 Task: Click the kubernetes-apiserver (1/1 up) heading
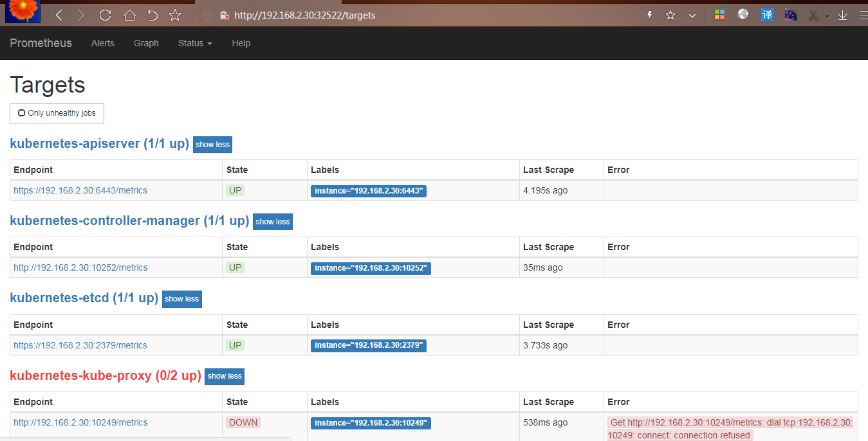point(99,143)
